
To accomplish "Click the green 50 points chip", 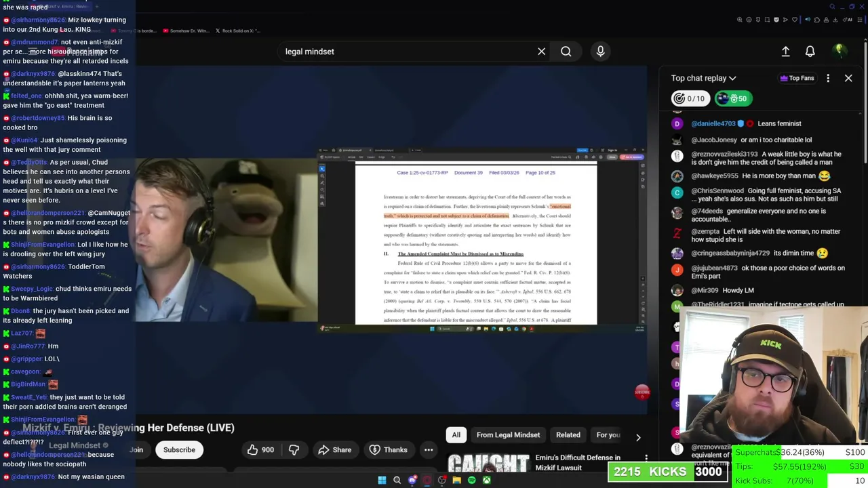I will point(732,98).
